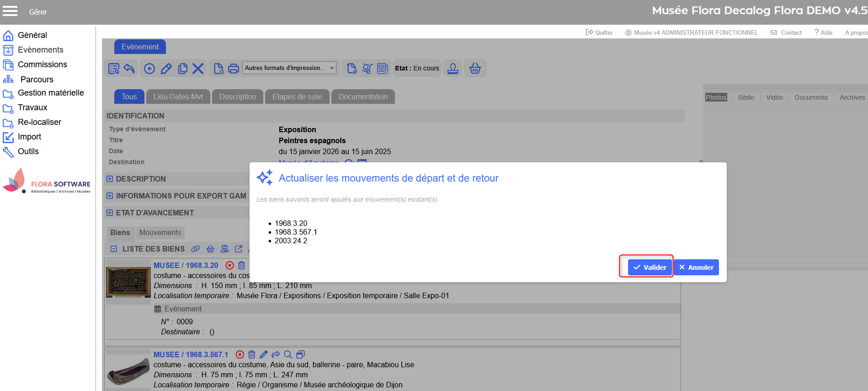Screen dimensions: 868x391
Task: Open the hamburger menu next to Gérer
Action: click(x=10, y=11)
